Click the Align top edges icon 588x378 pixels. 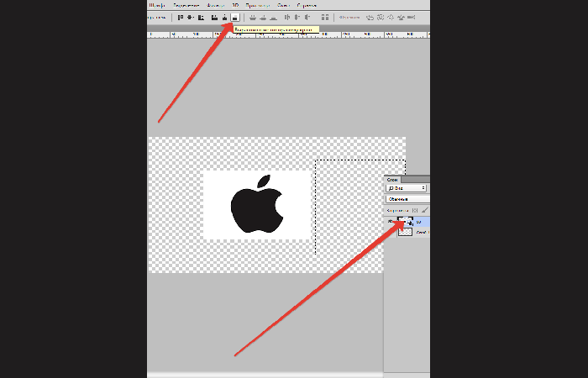(181, 18)
